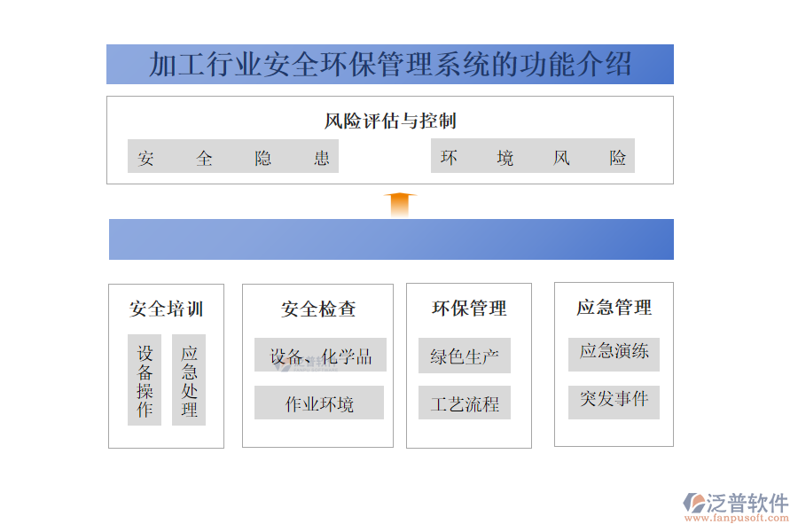
Task: Click the 环境风险 box
Action: tap(533, 157)
